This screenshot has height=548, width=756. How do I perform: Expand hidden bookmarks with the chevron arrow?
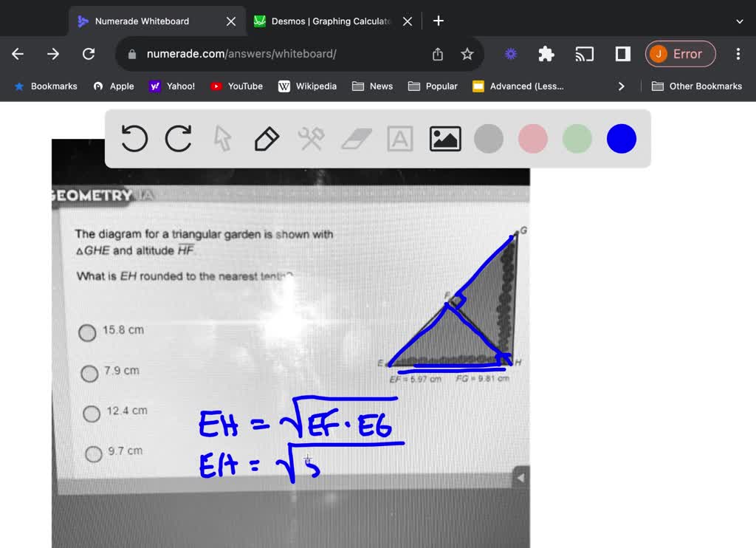click(622, 86)
